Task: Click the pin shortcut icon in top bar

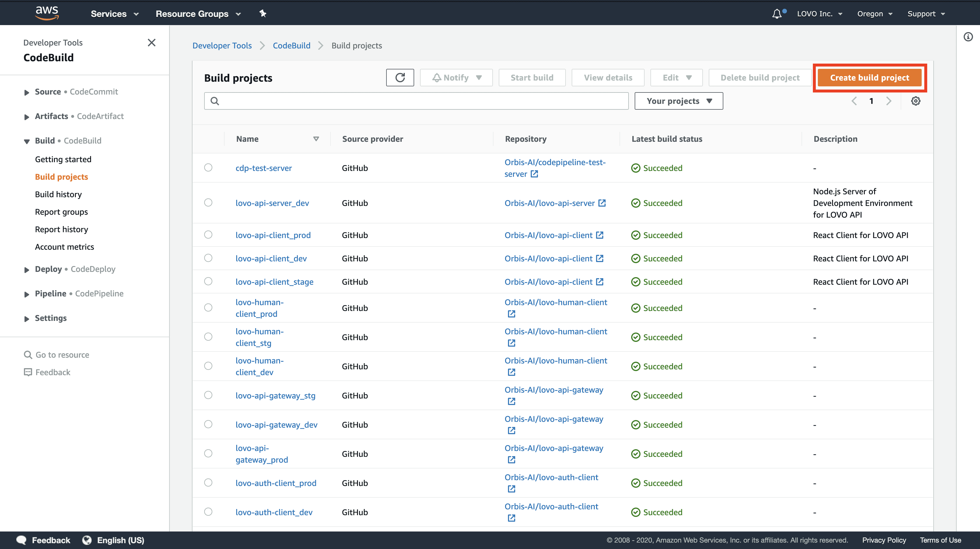Action: click(x=262, y=14)
